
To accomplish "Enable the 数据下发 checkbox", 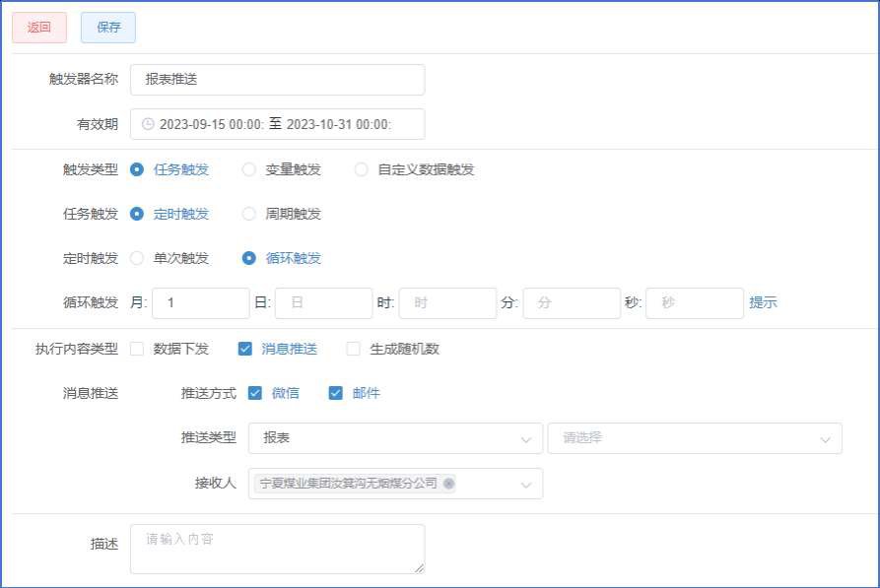I will click(x=137, y=349).
